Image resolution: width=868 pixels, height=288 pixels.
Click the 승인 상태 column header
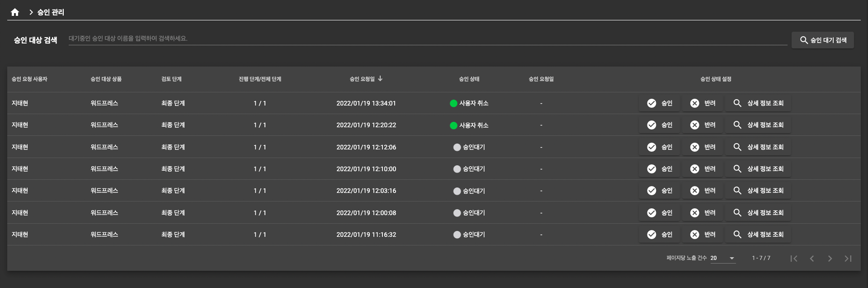click(x=469, y=79)
